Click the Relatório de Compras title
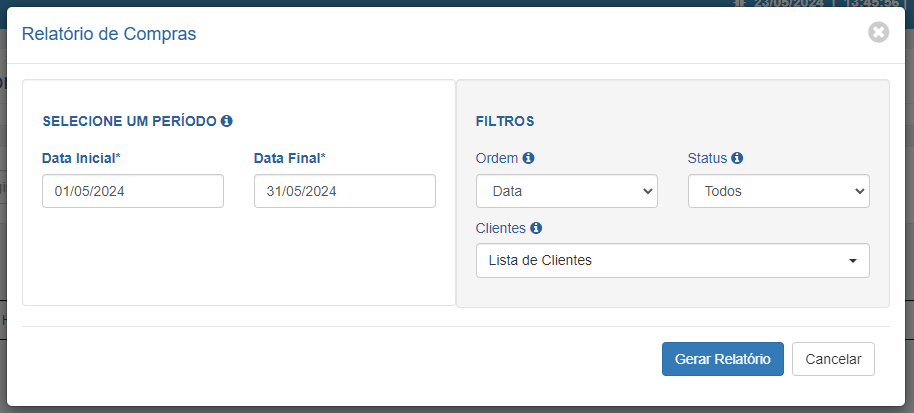 click(x=109, y=34)
